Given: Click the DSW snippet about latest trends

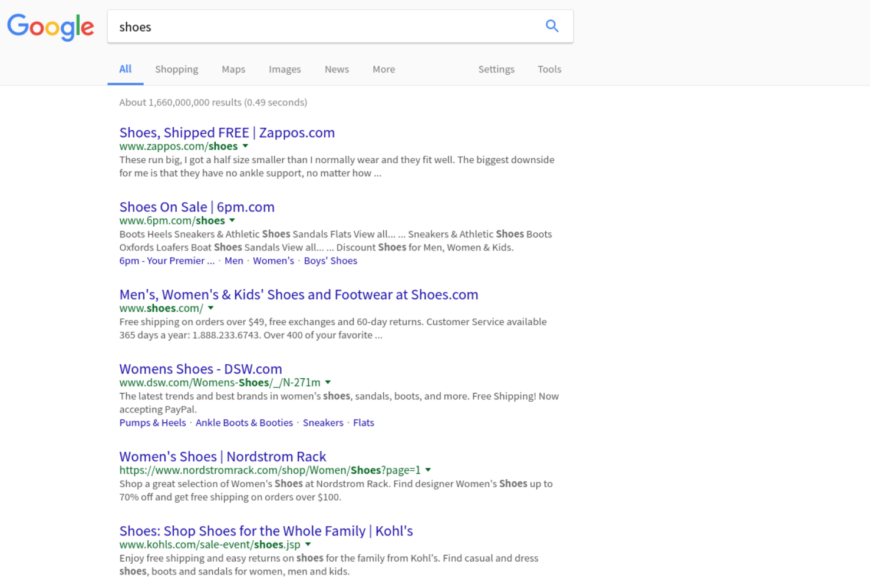Looking at the screenshot, I should [339, 402].
